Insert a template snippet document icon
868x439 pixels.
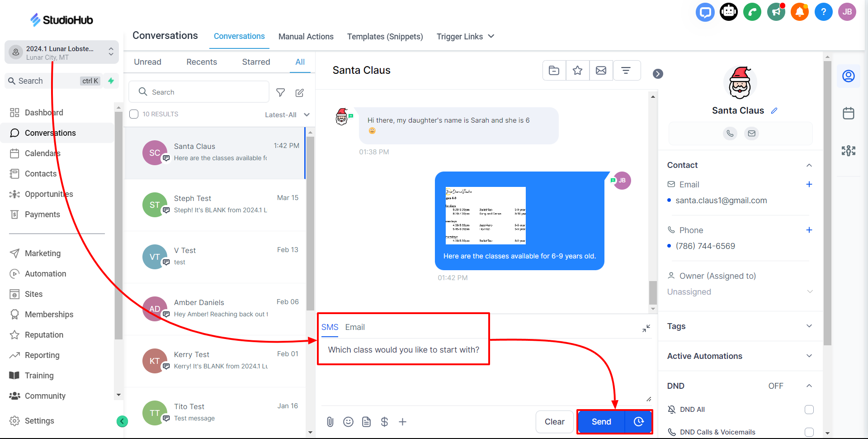367,422
